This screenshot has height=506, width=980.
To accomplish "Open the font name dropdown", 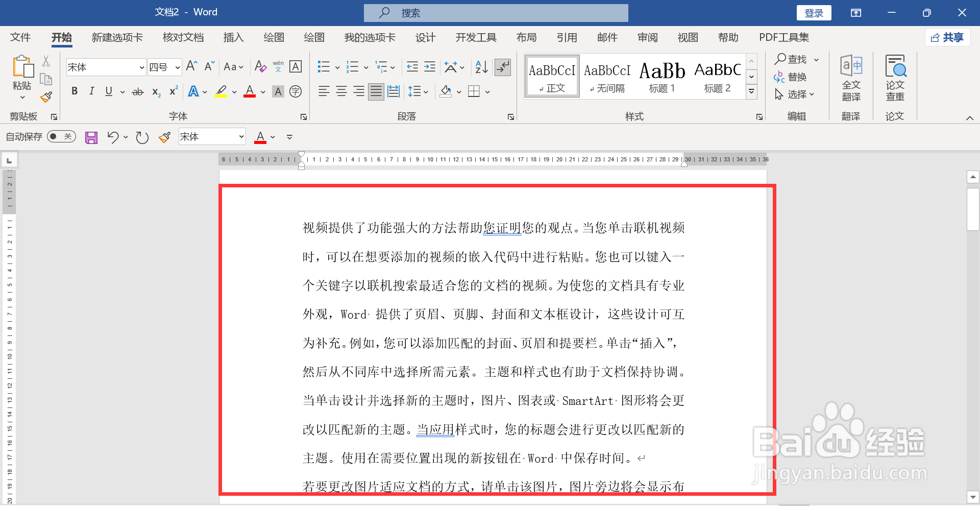I will click(x=141, y=67).
